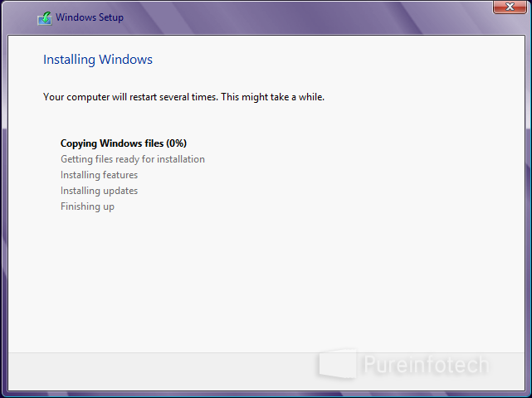The height and width of the screenshot is (398, 532).
Task: Click the Installing Windows heading
Action: click(98, 60)
